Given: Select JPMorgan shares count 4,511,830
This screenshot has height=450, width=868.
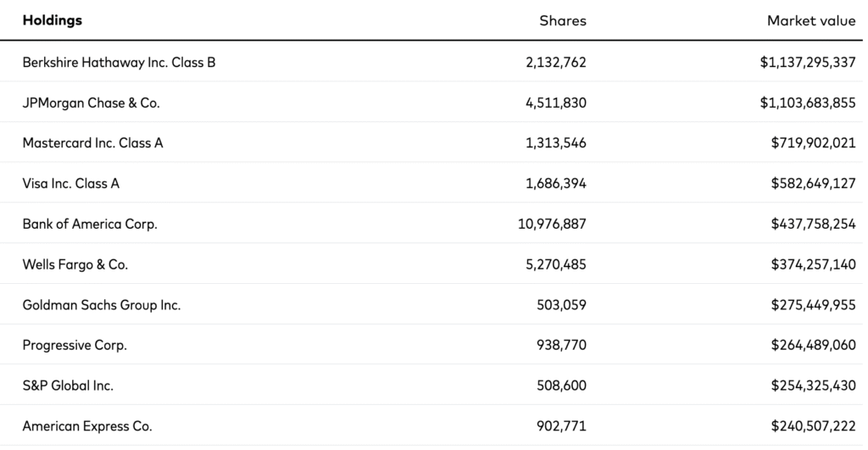Looking at the screenshot, I should click(x=556, y=103).
